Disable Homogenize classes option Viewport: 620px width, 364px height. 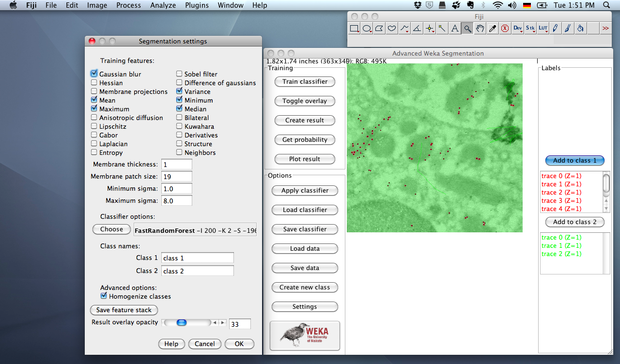tap(104, 296)
